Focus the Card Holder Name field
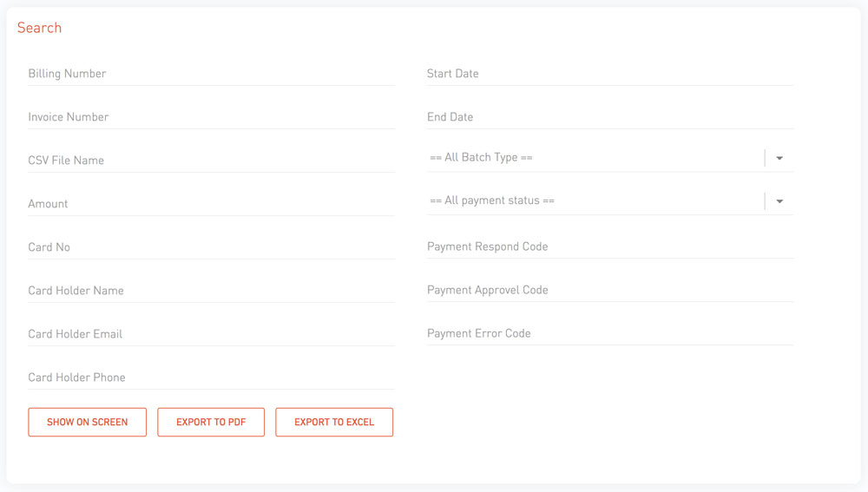This screenshot has height=492, width=868. click(212, 291)
